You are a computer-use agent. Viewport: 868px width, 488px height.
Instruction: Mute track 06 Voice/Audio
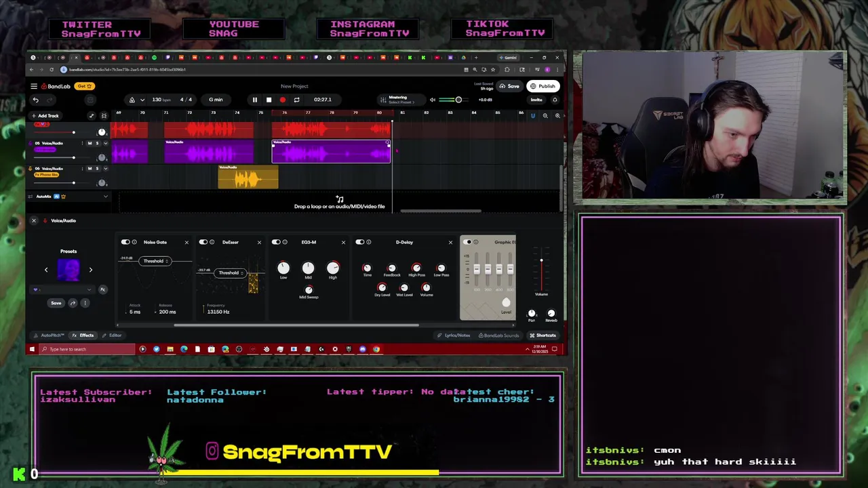(90, 168)
